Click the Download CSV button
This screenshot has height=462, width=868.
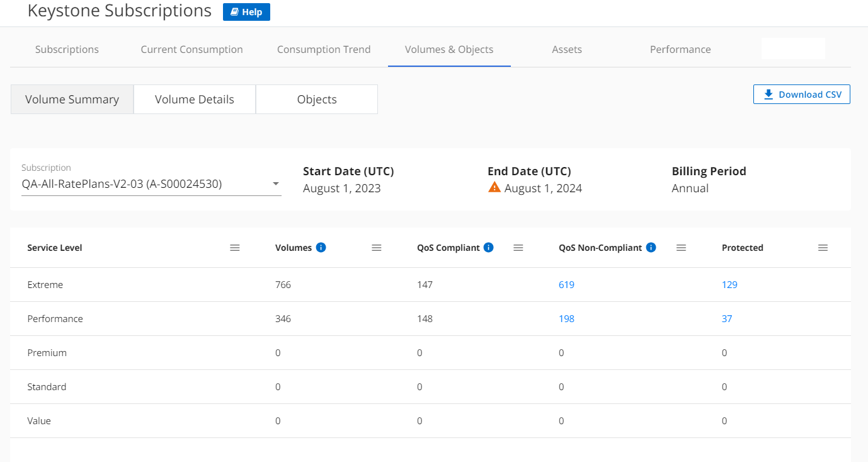coord(802,95)
